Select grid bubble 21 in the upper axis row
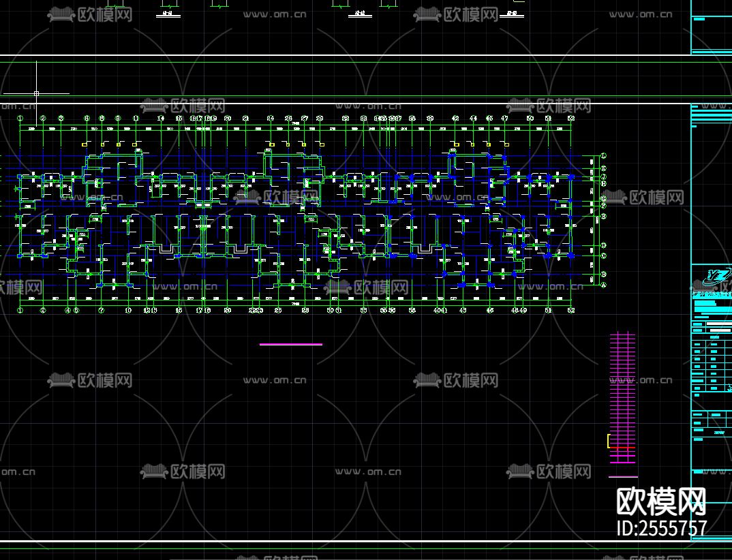The image size is (732, 560). coord(245,119)
